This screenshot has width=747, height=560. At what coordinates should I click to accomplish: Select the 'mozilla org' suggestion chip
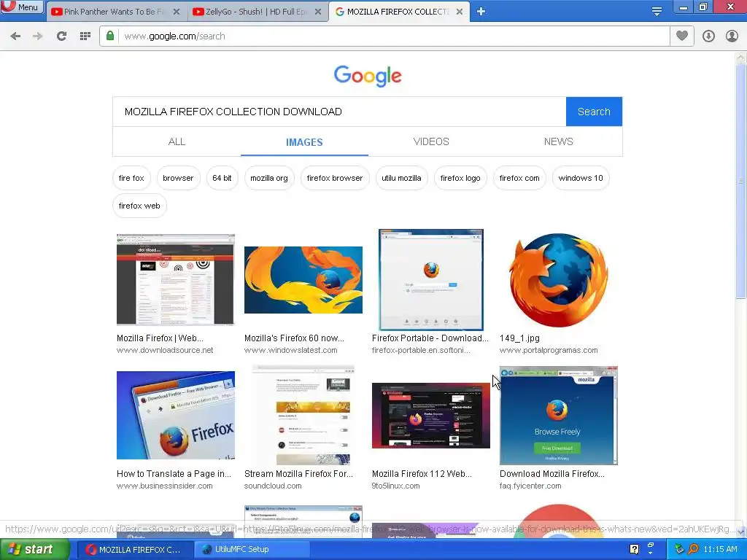pos(269,178)
